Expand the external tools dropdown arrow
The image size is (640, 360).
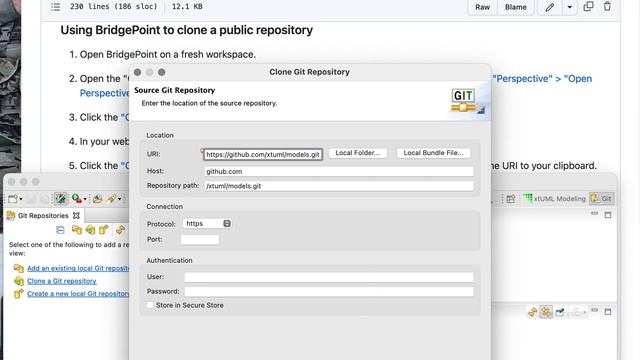[x=85, y=199]
